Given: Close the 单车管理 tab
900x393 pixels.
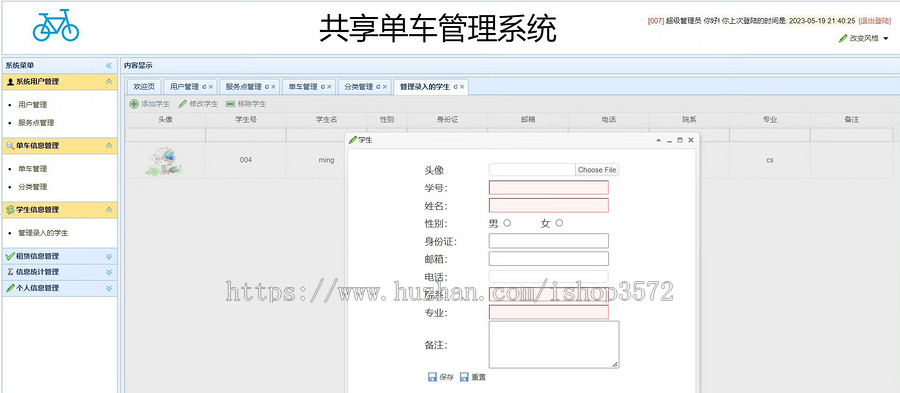Looking at the screenshot, I should (x=329, y=87).
